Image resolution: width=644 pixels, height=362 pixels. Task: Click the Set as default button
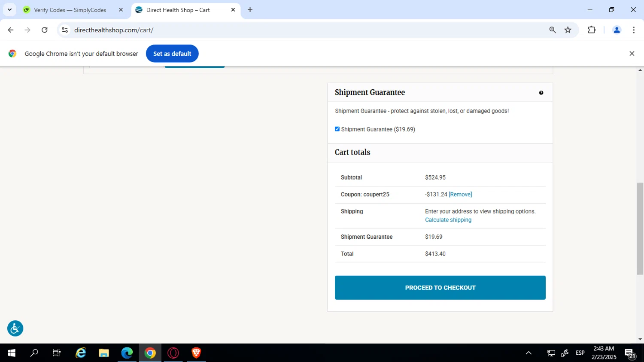tap(172, 54)
